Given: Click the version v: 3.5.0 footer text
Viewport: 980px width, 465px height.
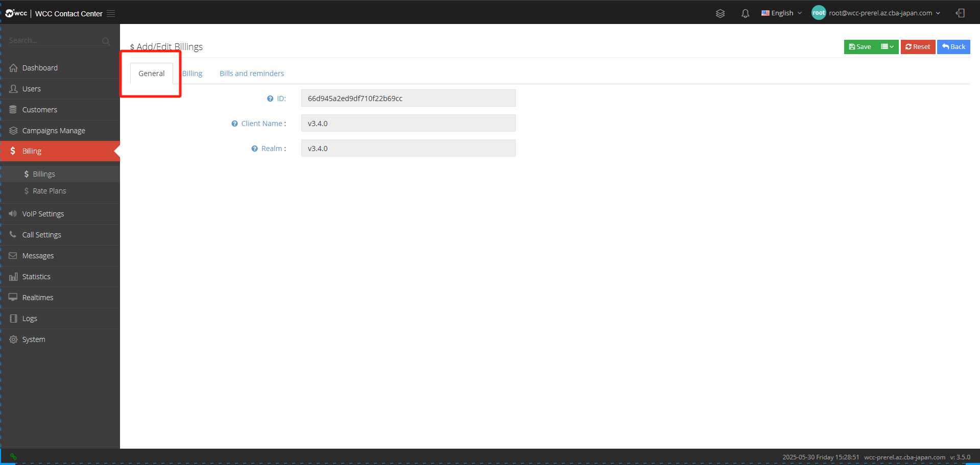Looking at the screenshot, I should pyautogui.click(x=960, y=457).
